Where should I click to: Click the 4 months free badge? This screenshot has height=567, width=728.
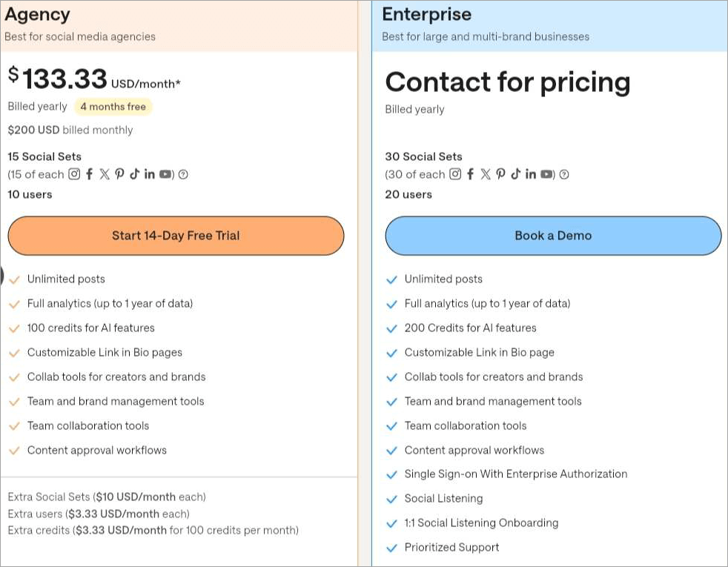tap(113, 107)
